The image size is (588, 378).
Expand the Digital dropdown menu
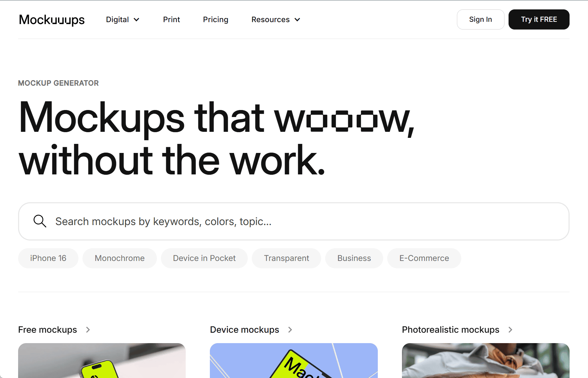point(122,20)
